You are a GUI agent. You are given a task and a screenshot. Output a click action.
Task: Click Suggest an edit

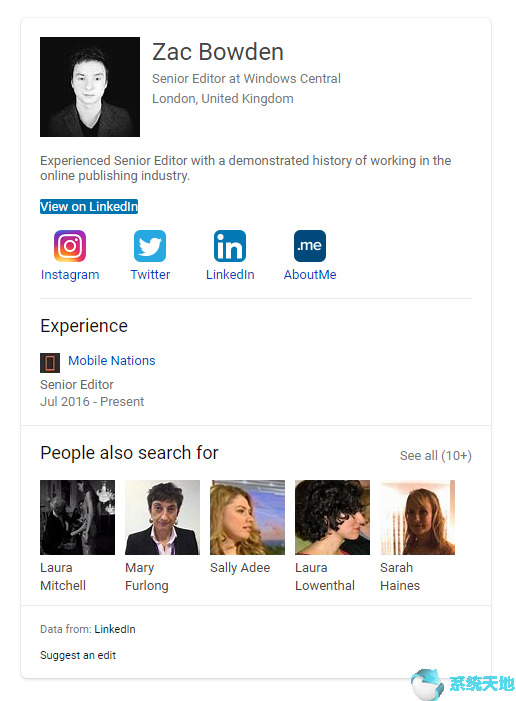click(x=78, y=655)
